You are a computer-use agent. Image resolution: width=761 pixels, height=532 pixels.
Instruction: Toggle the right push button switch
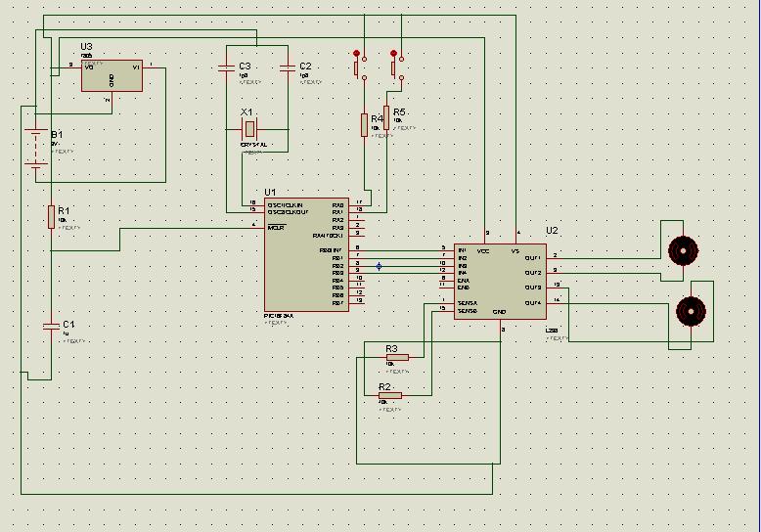click(x=397, y=66)
